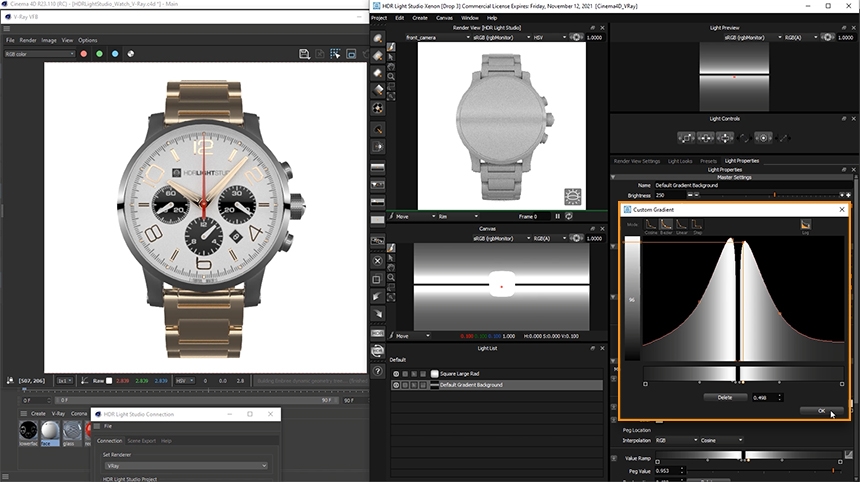Open the Edit menu in HDR Light Studio

click(x=399, y=18)
